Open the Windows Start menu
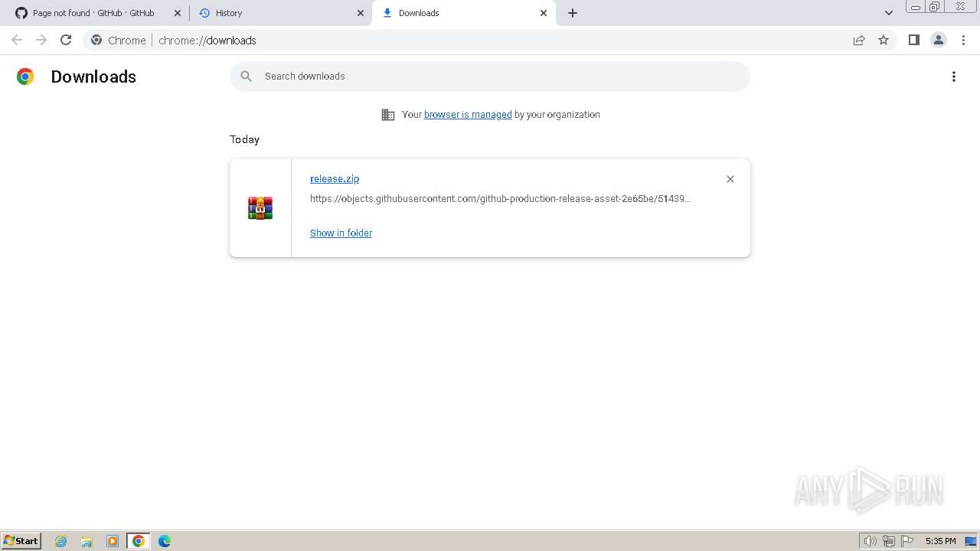980x551 pixels. click(x=21, y=541)
